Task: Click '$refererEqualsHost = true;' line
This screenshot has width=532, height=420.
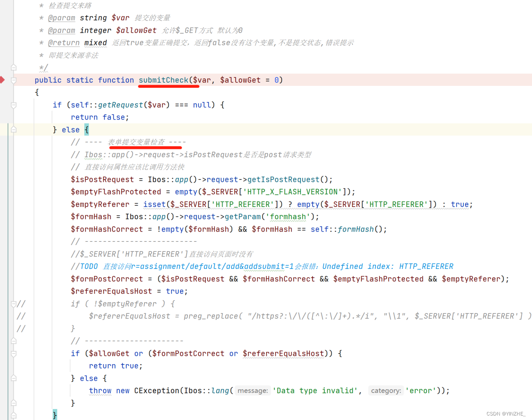Action: coord(129,291)
